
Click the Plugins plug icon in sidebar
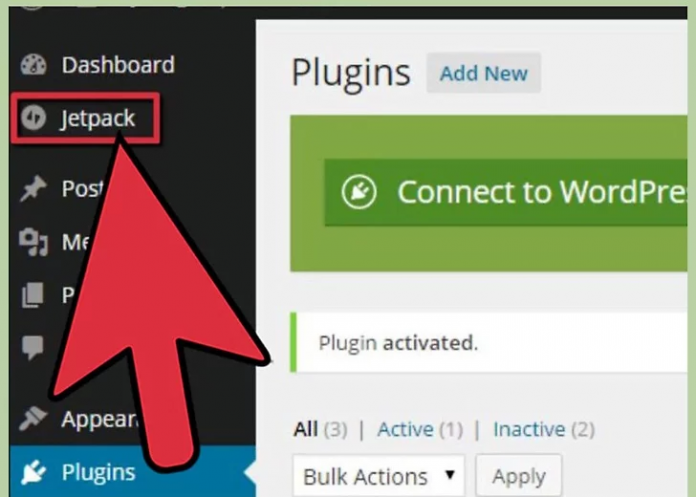(33, 472)
